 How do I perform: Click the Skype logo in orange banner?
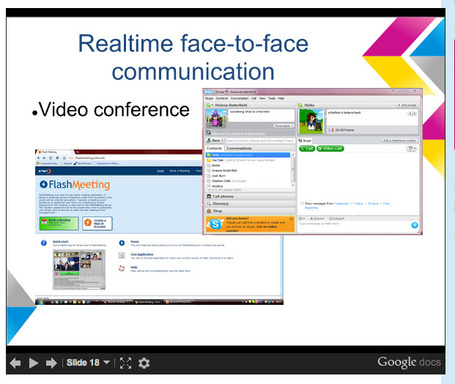[215, 224]
